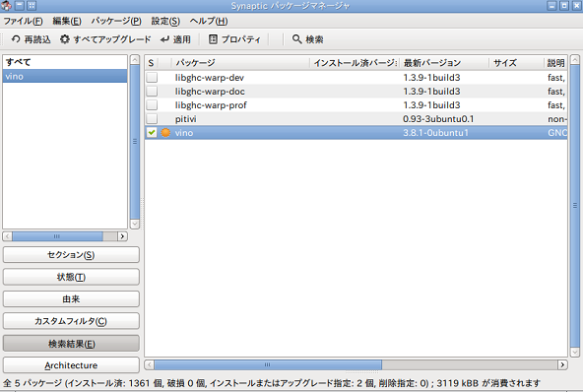Toggle the checkbox for libghc-warp-dev
Viewport: 583px width, 392px height.
pyautogui.click(x=152, y=78)
